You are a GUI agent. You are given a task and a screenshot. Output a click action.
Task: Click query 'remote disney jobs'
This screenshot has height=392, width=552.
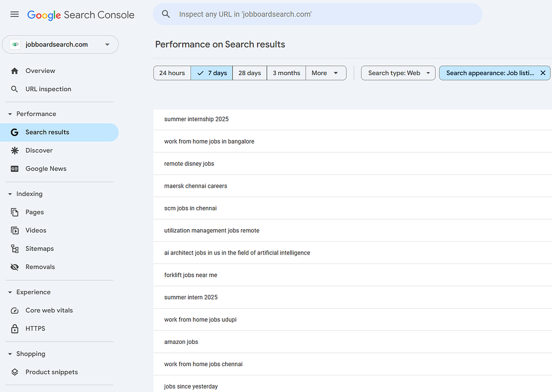(x=189, y=163)
